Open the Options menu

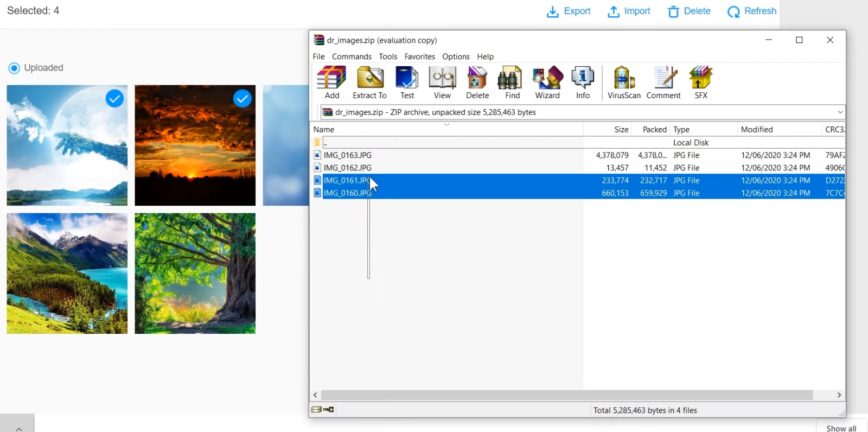(x=456, y=56)
